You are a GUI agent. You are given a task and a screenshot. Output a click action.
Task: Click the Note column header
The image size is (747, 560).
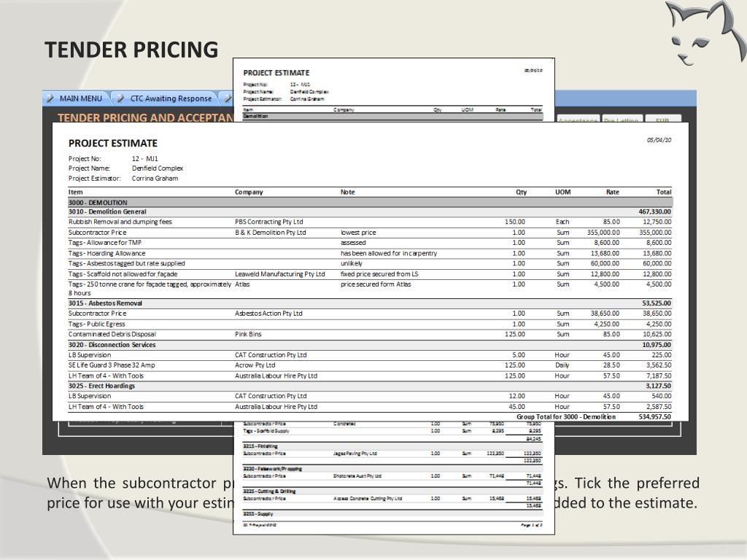(348, 192)
